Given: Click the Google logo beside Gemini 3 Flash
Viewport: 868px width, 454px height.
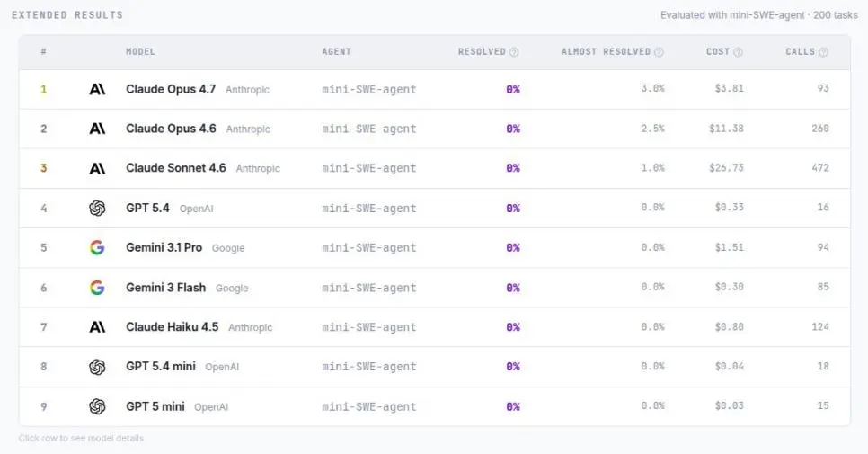Looking at the screenshot, I should [x=97, y=288].
